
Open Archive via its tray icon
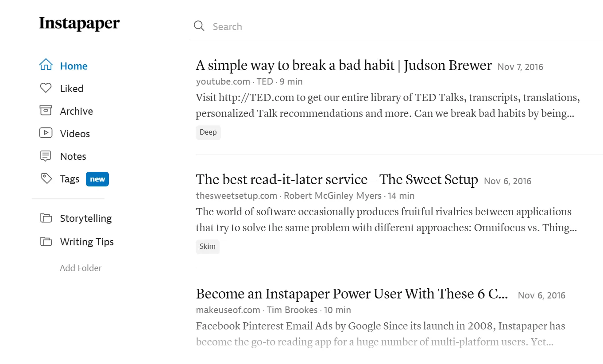point(46,111)
